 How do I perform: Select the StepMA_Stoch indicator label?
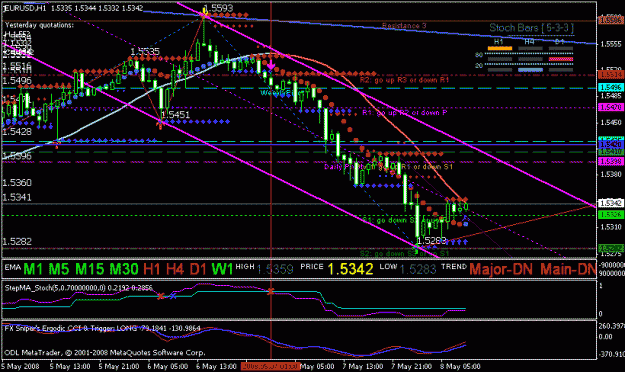(79, 287)
